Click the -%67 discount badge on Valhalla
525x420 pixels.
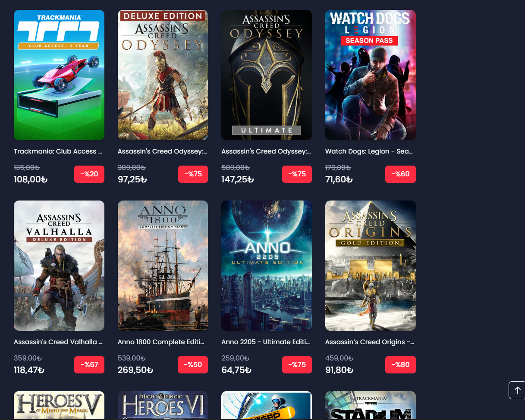tap(89, 365)
